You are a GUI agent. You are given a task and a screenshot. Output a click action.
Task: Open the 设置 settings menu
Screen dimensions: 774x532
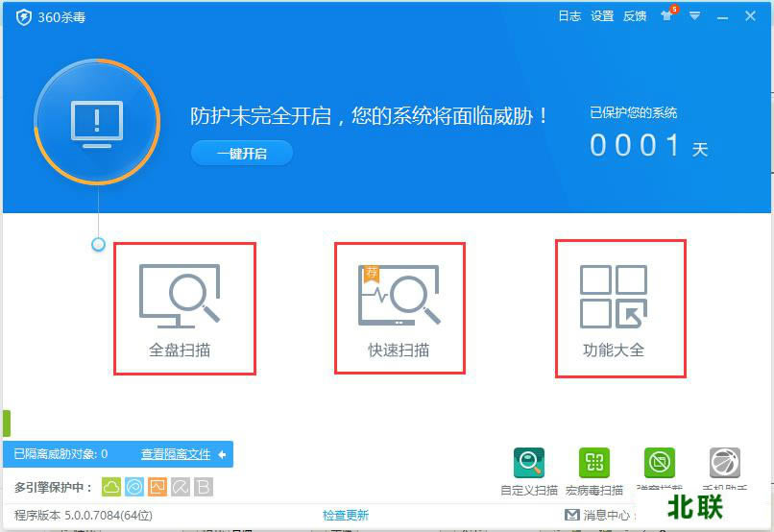pyautogui.click(x=602, y=16)
